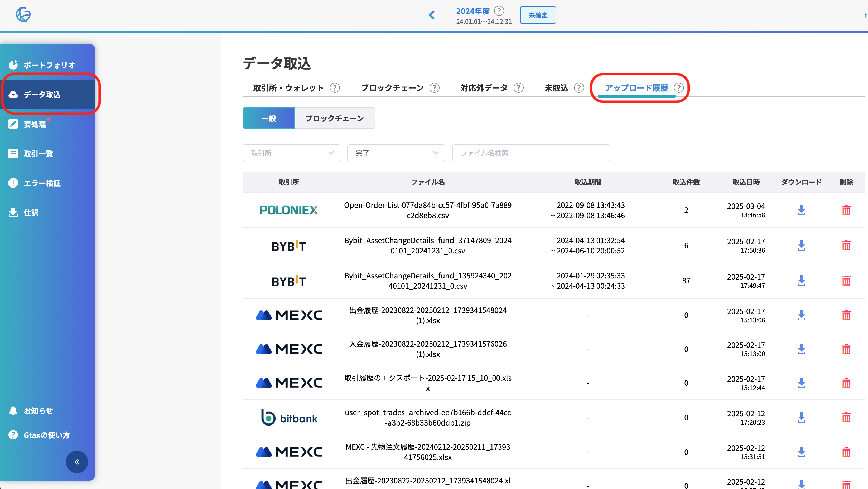Delete bitbank user_spot_trades row

(x=846, y=418)
